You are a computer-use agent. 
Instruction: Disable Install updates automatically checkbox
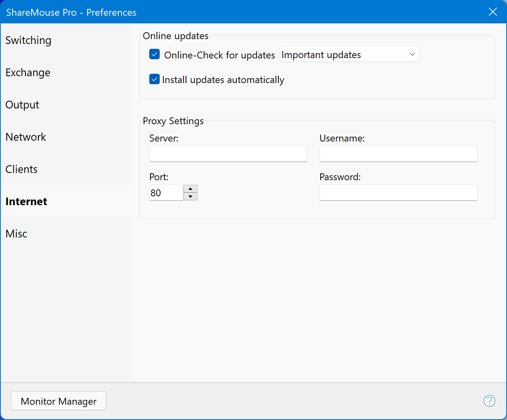coord(154,79)
